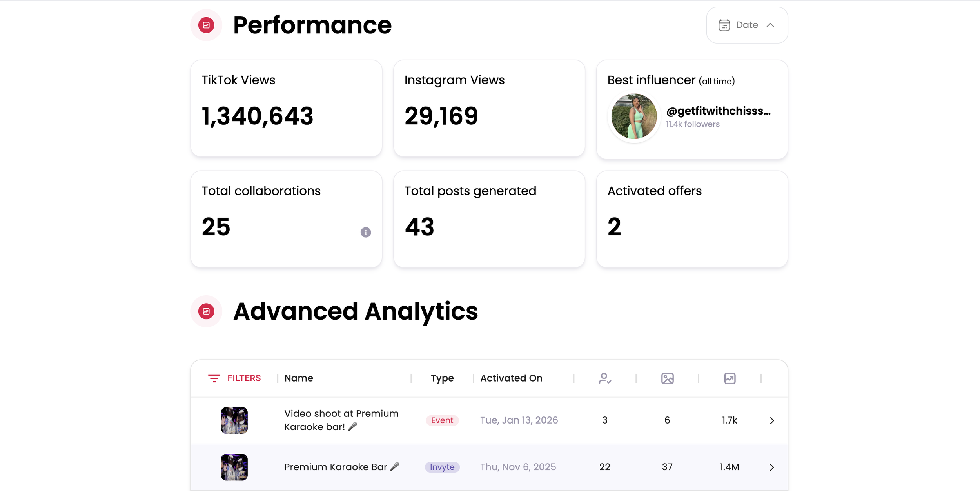The width and height of the screenshot is (980, 491).
Task: Open the @getfitwithchisss influencer profile
Action: [718, 111]
